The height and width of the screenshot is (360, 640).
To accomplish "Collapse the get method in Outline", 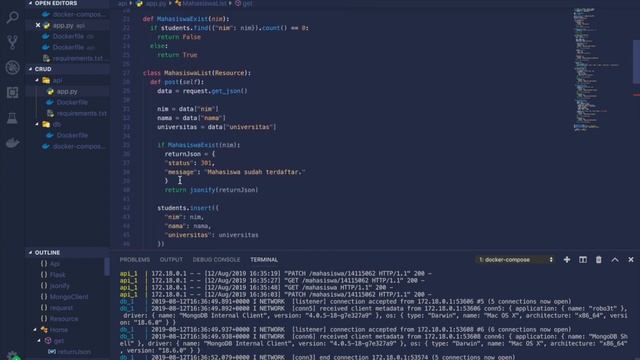I will tap(39, 341).
